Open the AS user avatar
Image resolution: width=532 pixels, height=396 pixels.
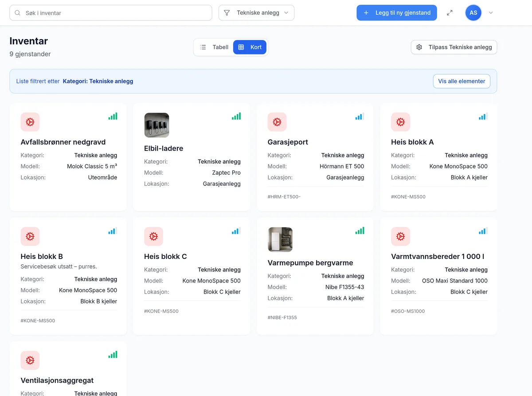pyautogui.click(x=473, y=13)
